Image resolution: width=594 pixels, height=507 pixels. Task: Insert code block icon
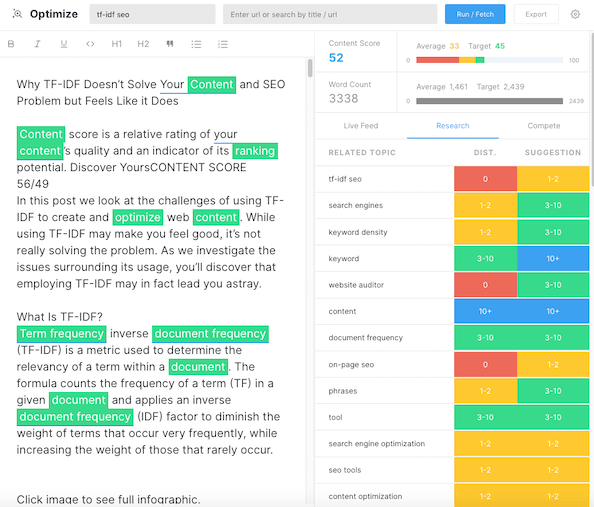[90, 44]
